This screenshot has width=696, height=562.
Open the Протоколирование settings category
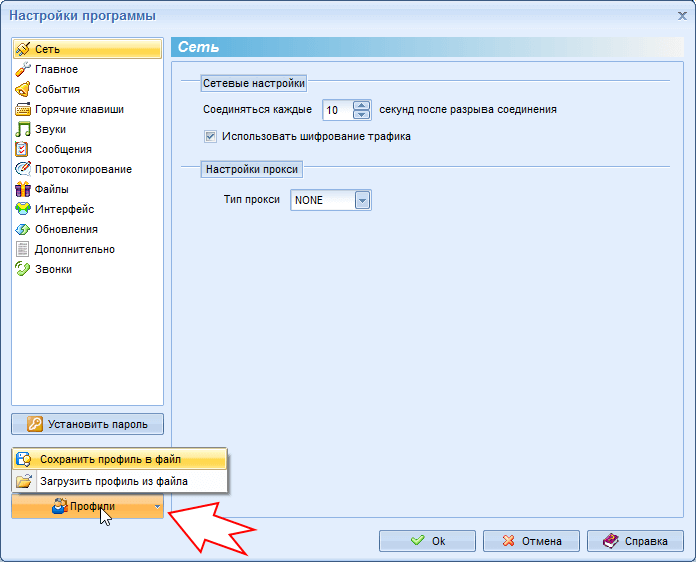[87, 169]
